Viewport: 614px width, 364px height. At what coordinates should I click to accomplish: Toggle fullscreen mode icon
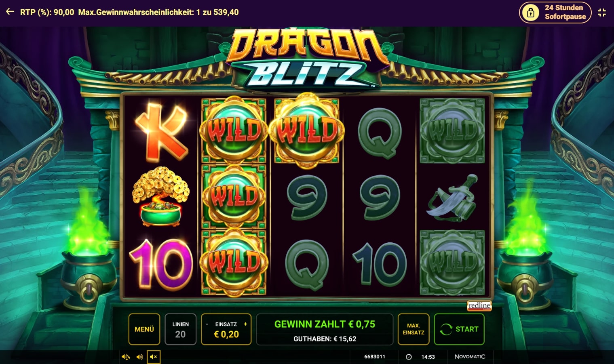click(602, 13)
